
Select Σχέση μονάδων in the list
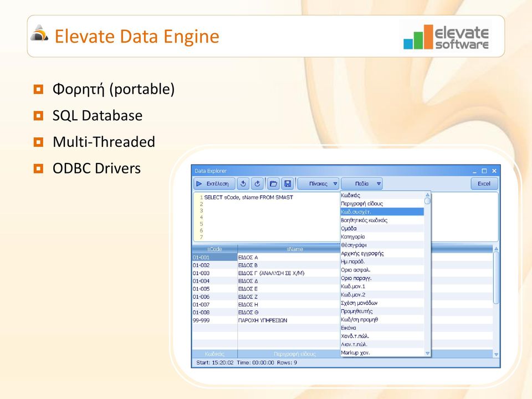[382, 303]
